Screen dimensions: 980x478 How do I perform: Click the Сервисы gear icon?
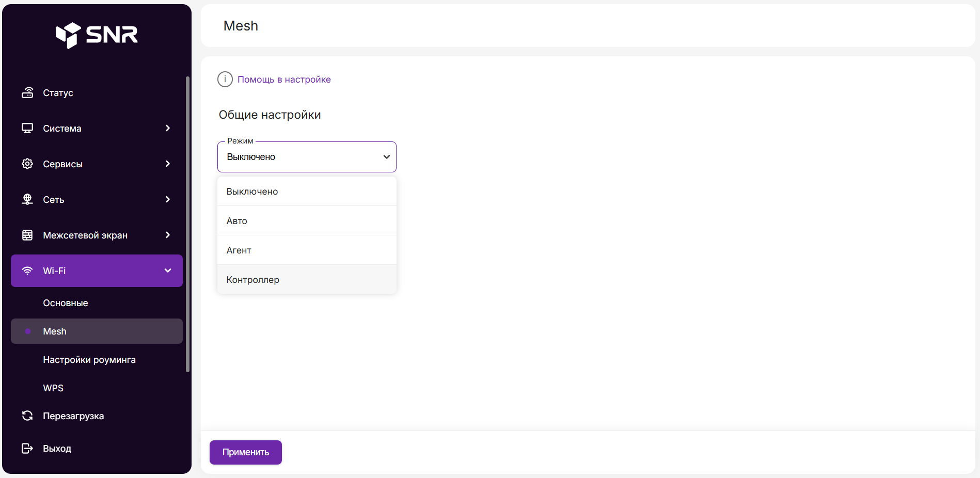point(27,164)
